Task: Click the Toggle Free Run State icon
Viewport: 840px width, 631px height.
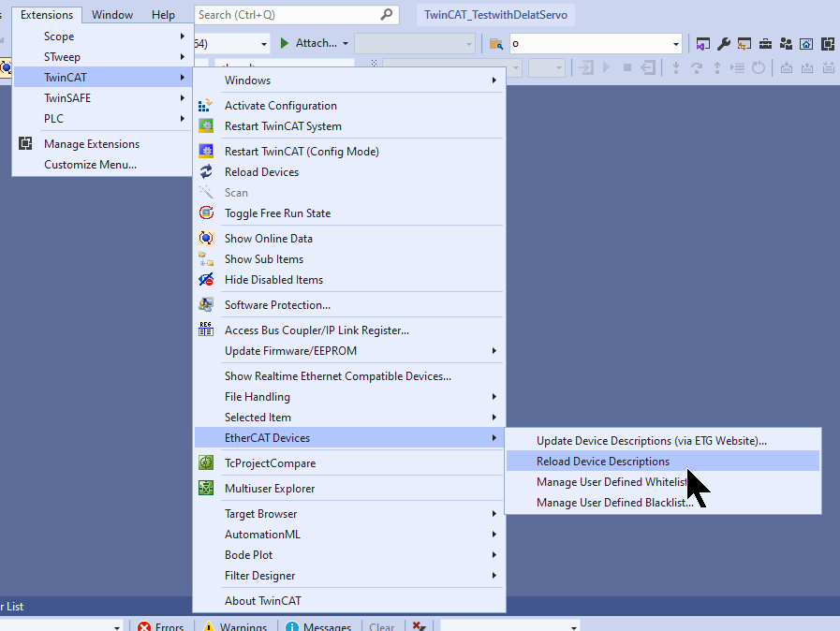Action: tap(206, 213)
